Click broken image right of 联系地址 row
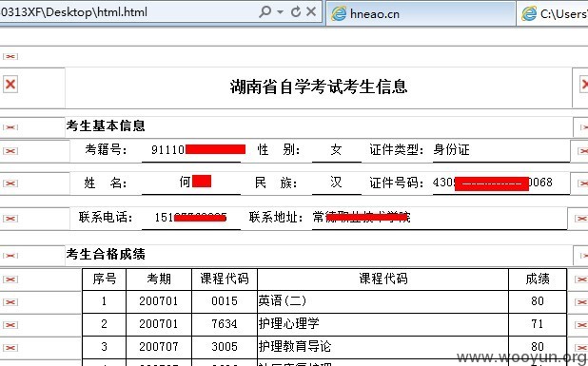Viewport: 588px width, 366px height. [x=581, y=219]
